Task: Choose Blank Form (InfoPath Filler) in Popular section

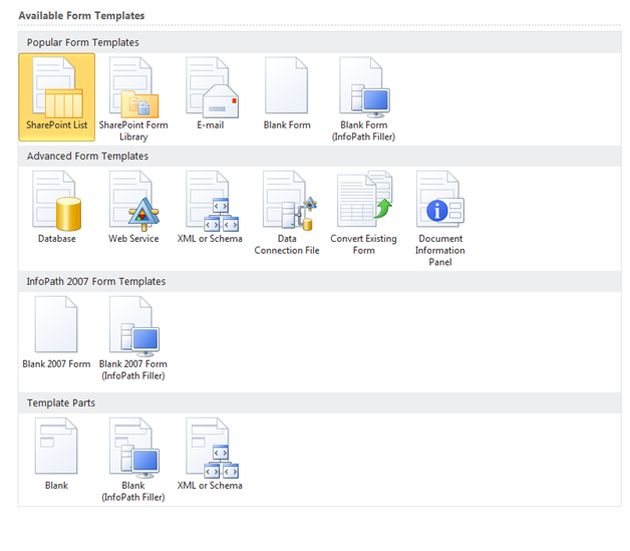Action: (364, 98)
